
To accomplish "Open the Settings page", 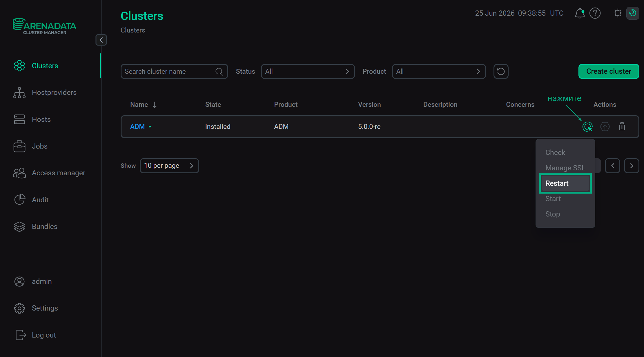I will coord(45,308).
